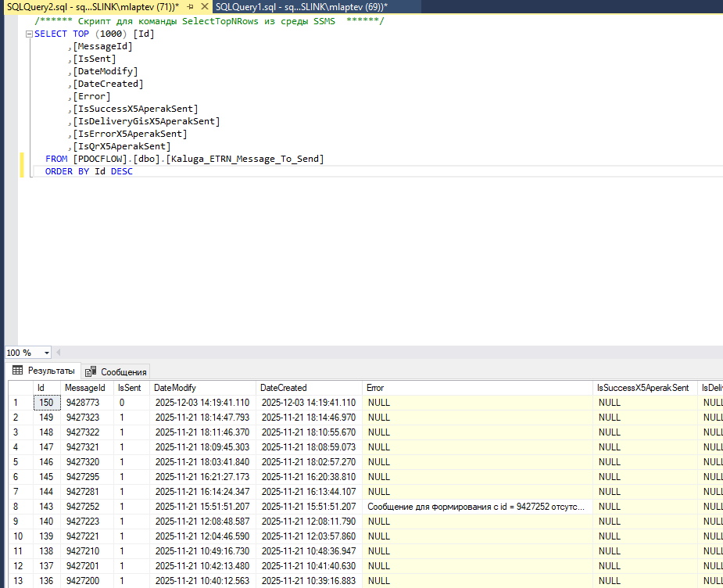Screen dimensions: 723x588
Task: Select the Error column header
Action: tap(375, 388)
